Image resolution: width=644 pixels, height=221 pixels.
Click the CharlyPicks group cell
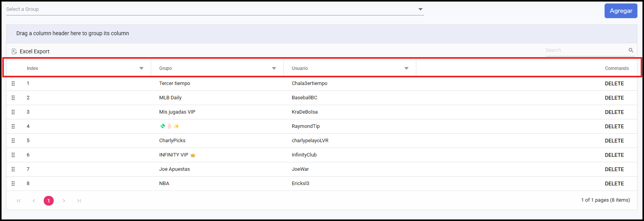[172, 141]
